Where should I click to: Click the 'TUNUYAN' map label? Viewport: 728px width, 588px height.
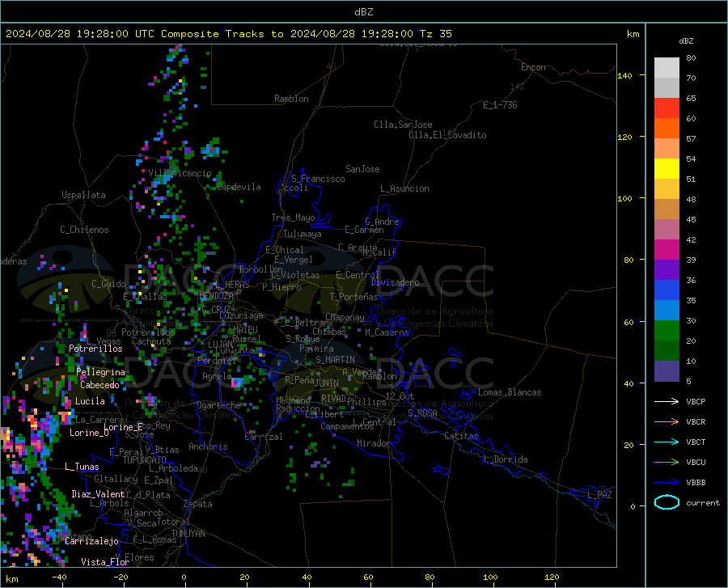click(188, 534)
